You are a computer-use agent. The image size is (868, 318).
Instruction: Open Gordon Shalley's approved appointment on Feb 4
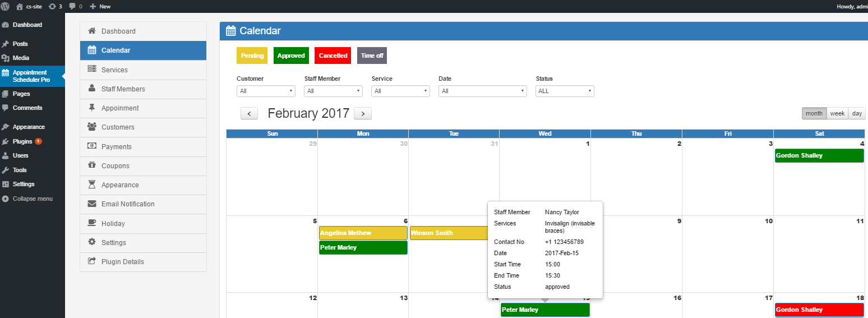(819, 155)
